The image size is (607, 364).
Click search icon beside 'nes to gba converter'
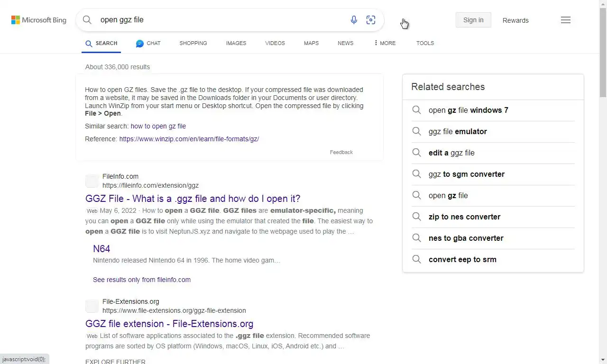tap(416, 238)
